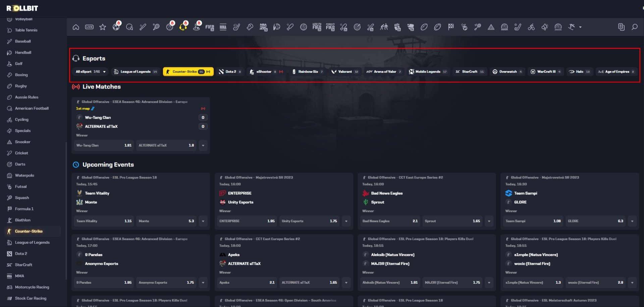This screenshot has height=307, width=644.
Task: Select the golf flag icon in toolbar
Action: click(197, 27)
